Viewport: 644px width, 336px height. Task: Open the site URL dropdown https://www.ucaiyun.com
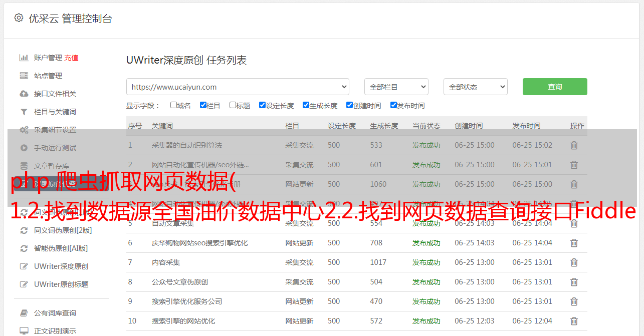[x=238, y=87]
